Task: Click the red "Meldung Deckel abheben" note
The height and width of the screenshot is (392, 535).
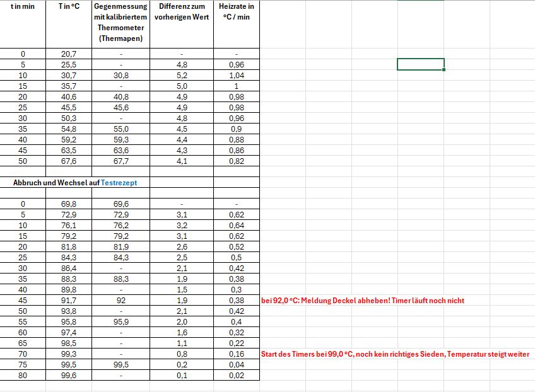Action: click(363, 301)
